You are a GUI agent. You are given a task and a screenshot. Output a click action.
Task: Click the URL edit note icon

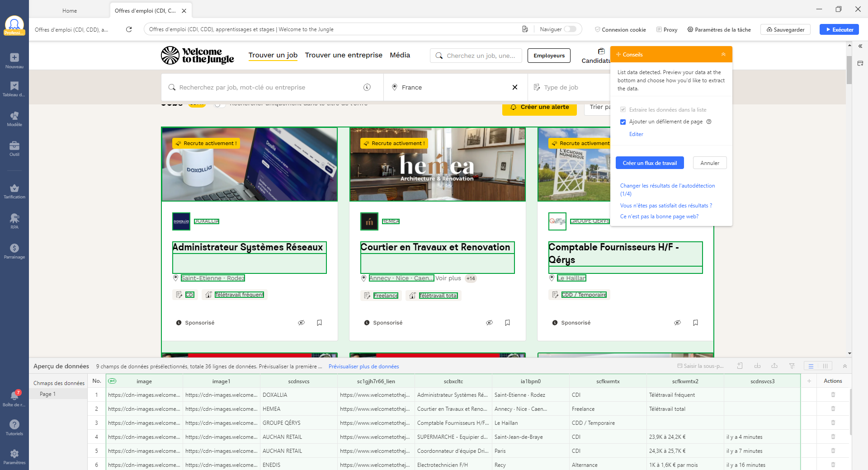click(x=525, y=29)
